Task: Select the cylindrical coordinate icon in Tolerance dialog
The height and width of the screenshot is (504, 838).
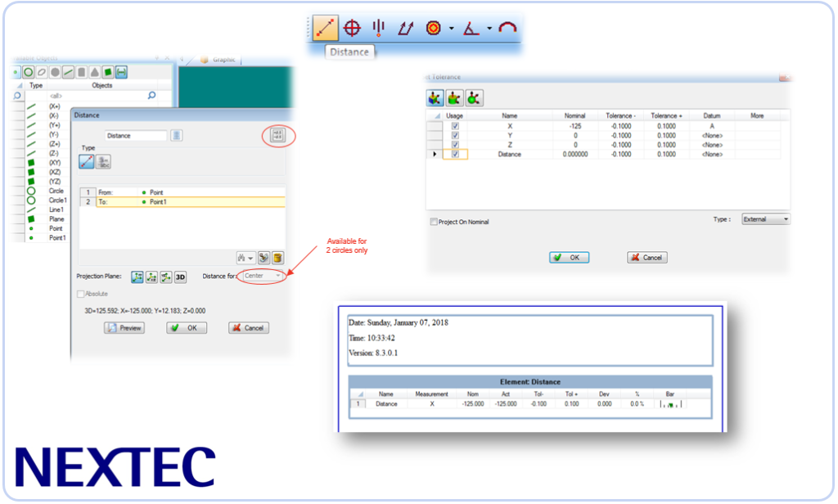Action: pyautogui.click(x=454, y=98)
